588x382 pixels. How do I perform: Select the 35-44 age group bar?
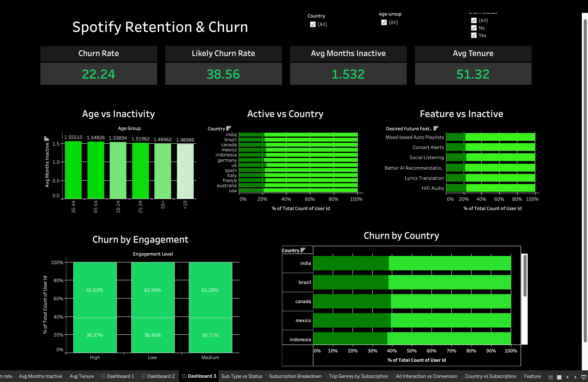[73, 170]
